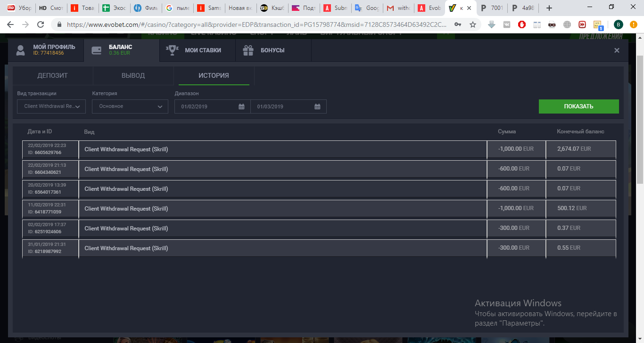Viewport: 644px width, 343px height.
Task: Switch to the Новая вк browser tab
Action: [240, 8]
